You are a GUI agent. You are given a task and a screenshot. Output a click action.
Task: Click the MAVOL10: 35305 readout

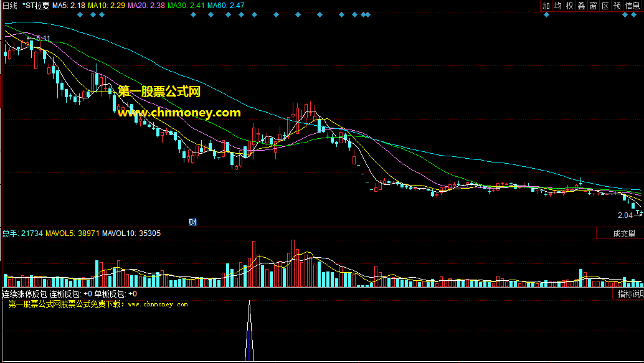coord(131,233)
